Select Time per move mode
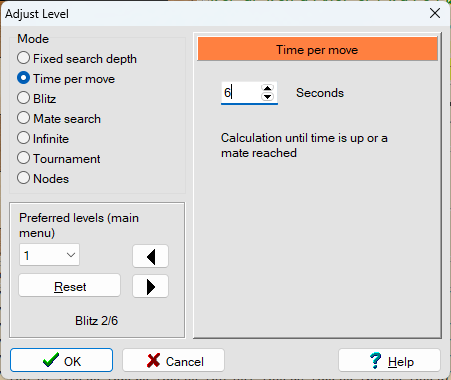The image size is (451, 380). point(66,79)
